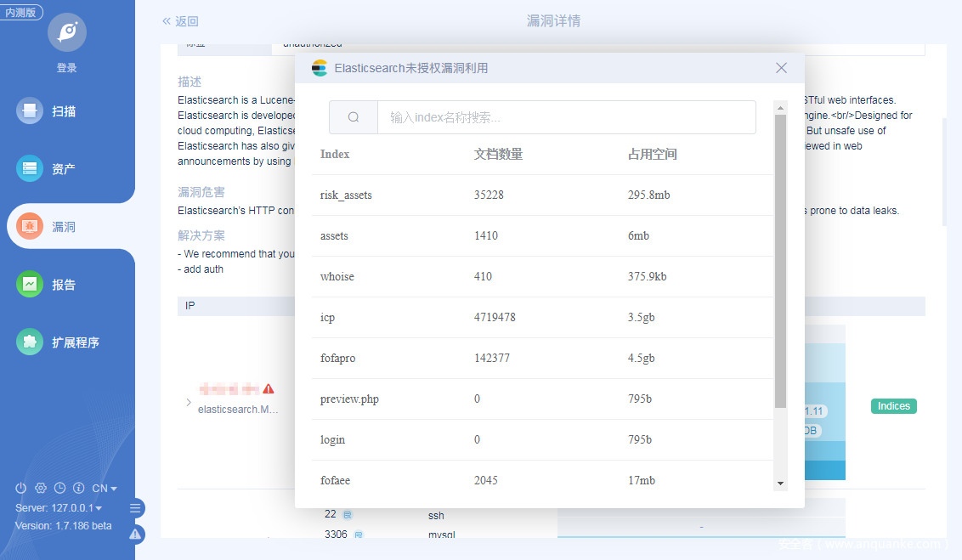
Task: Focus the index name search field
Action: click(x=566, y=117)
